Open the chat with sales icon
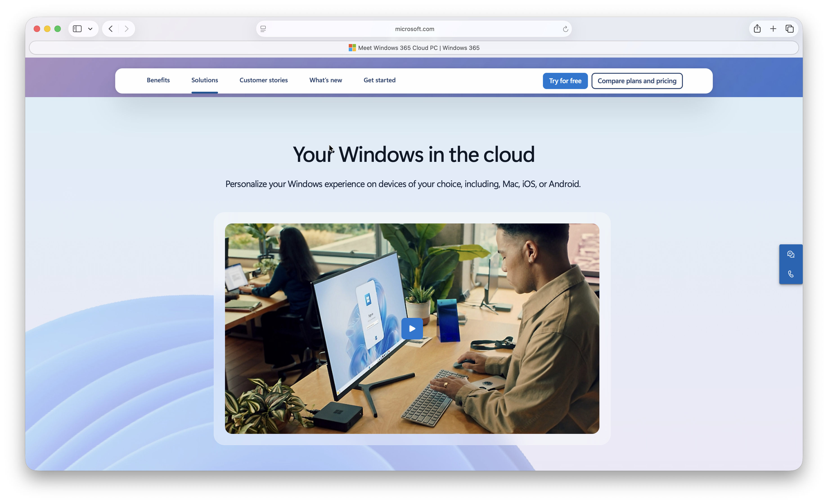The height and width of the screenshot is (504, 828). click(x=791, y=254)
